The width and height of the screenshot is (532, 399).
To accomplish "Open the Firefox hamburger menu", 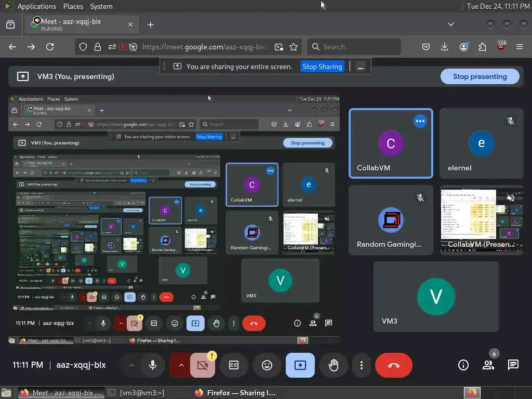I will tap(520, 47).
